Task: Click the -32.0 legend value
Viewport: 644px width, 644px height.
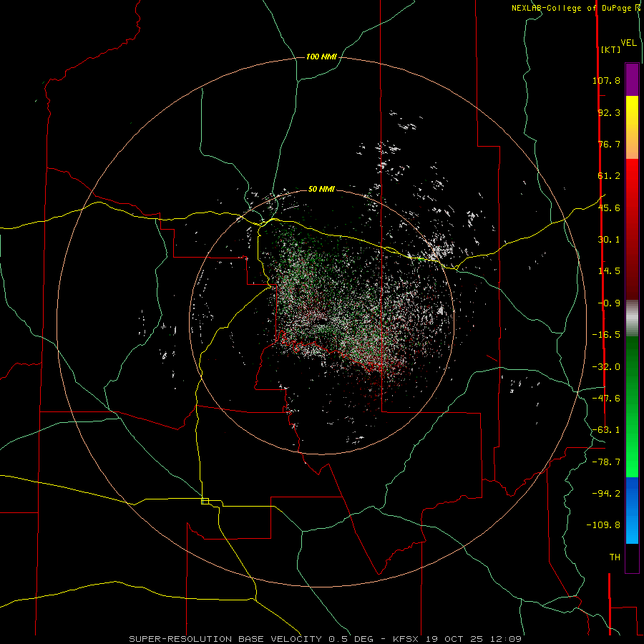Action: 606,367
